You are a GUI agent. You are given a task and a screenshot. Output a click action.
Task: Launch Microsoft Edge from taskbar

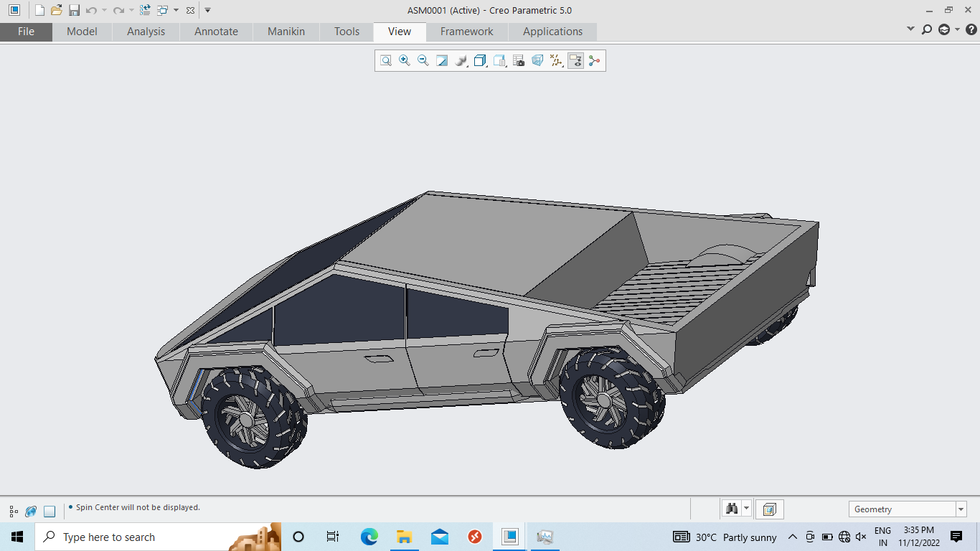(369, 537)
